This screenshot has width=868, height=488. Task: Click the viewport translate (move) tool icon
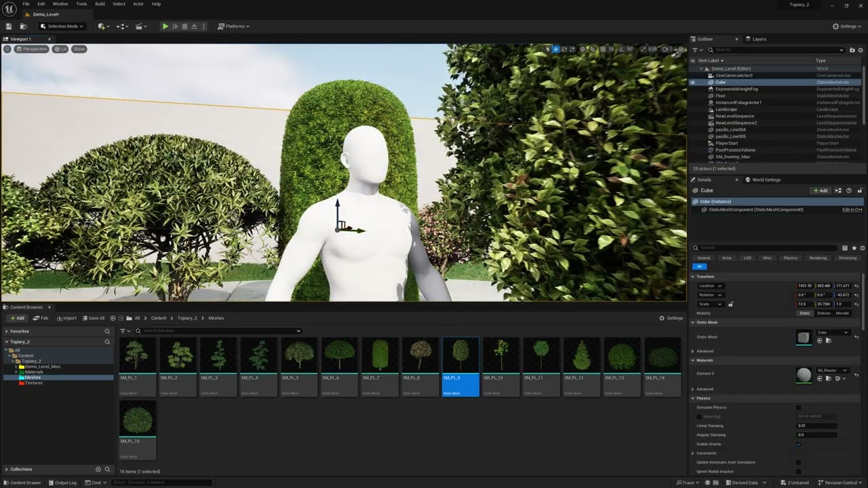click(x=555, y=49)
